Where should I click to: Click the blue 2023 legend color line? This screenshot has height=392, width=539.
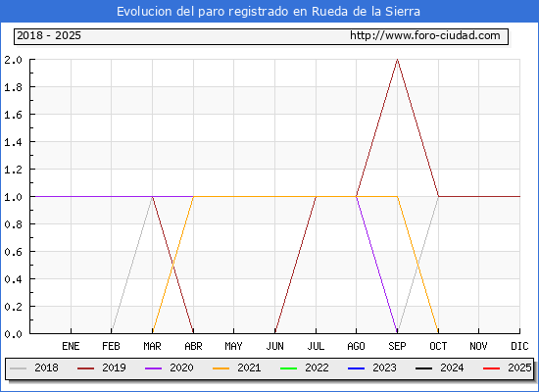click(356, 368)
